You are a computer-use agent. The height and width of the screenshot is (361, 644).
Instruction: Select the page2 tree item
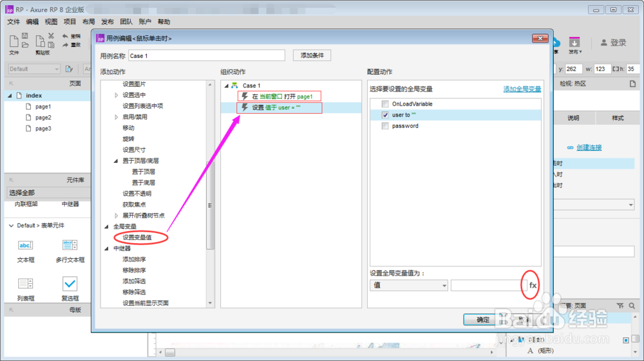[x=43, y=117]
